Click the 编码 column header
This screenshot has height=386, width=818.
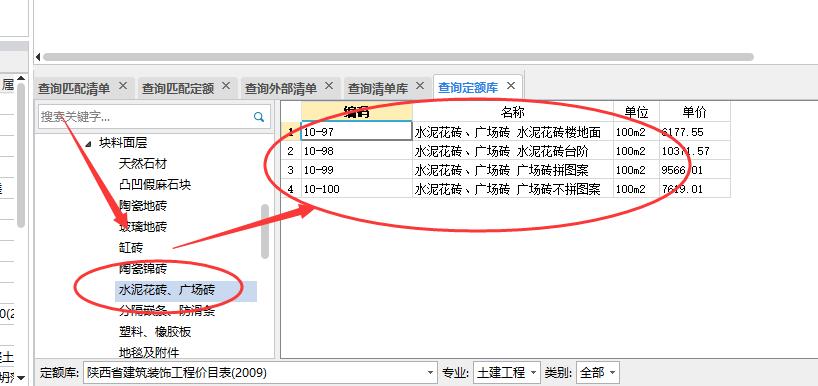[x=357, y=112]
